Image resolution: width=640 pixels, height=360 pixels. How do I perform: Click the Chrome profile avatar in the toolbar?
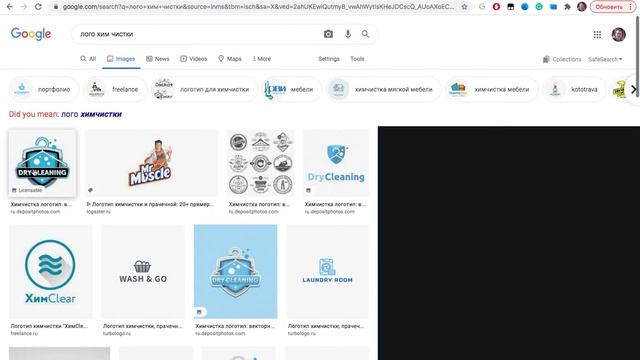(582, 7)
